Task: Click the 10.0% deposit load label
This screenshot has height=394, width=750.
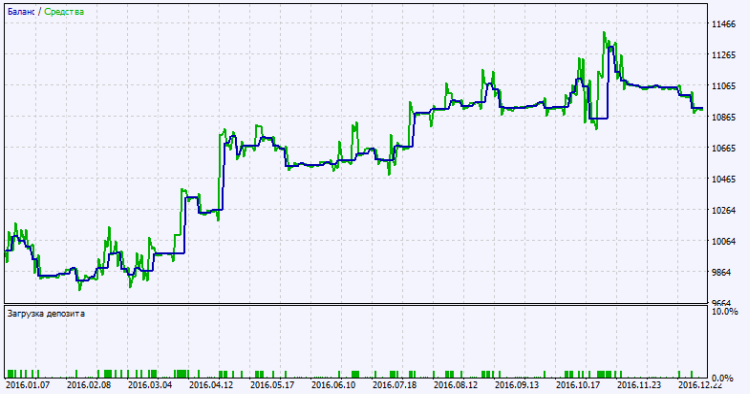Action: tap(725, 312)
